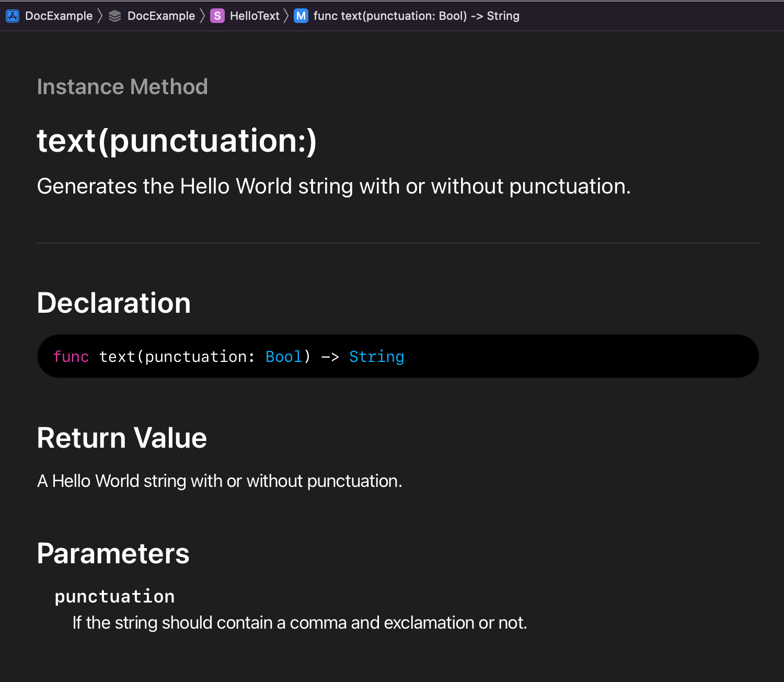Click the func keyword in the declaration block
Viewport: 784px width, 682px height.
pyautogui.click(x=71, y=356)
